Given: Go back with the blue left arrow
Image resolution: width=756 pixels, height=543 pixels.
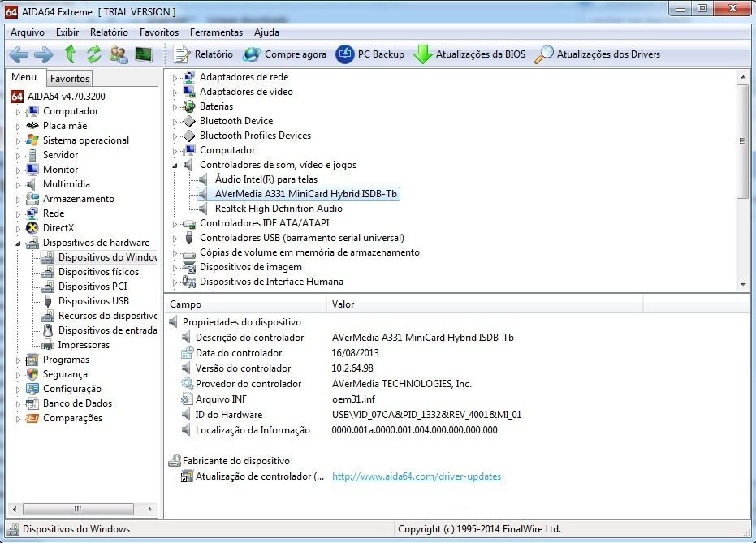Looking at the screenshot, I should tap(19, 54).
